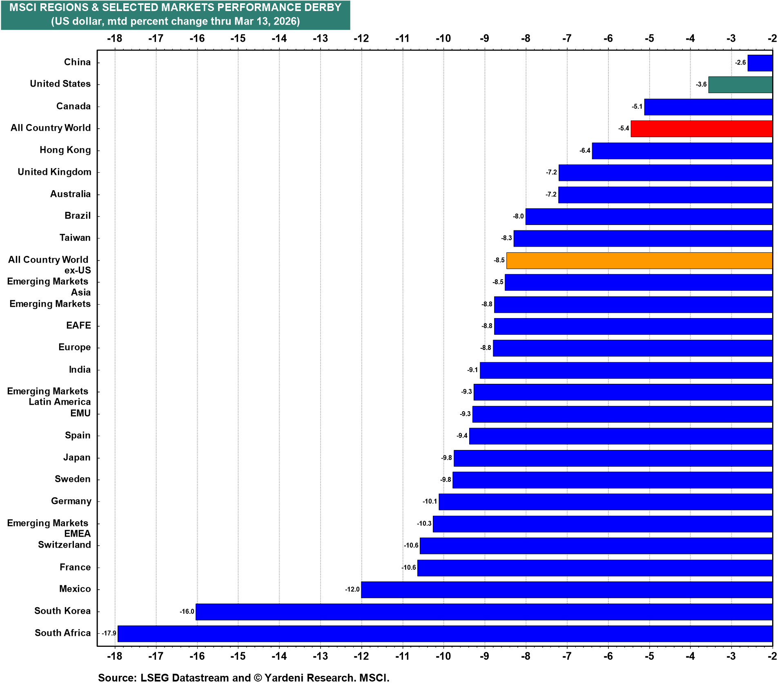Click the -12.0 value label
The image size is (784, 686).
point(352,589)
